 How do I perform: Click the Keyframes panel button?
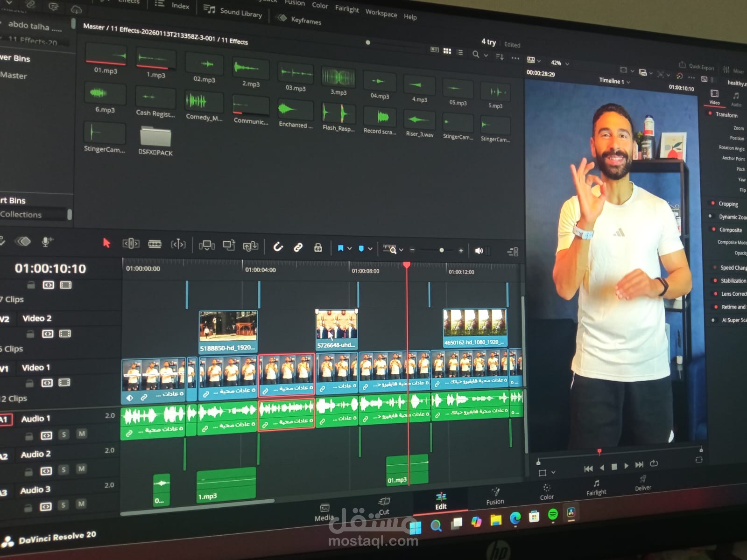point(299,20)
